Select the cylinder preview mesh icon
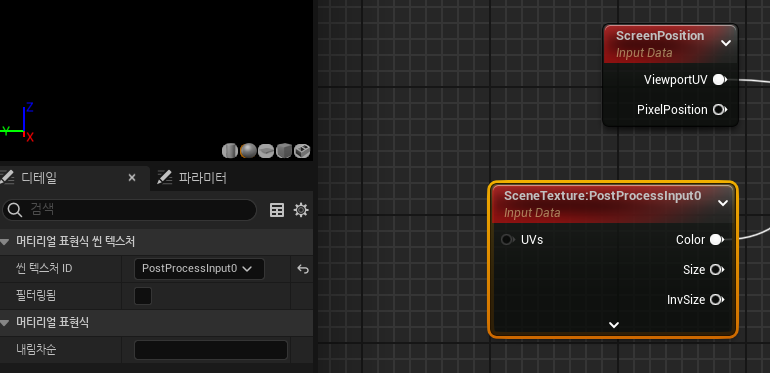The width and height of the screenshot is (770, 373). (230, 151)
